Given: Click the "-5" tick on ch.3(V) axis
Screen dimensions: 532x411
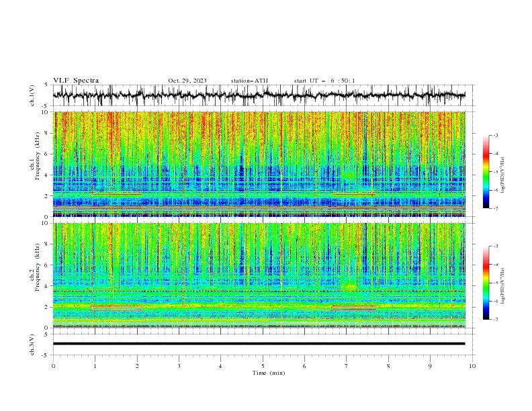Looking at the screenshot, I should point(45,355).
